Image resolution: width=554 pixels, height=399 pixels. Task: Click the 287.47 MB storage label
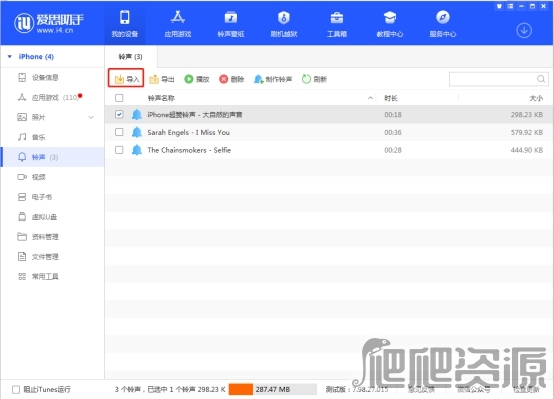(273, 389)
